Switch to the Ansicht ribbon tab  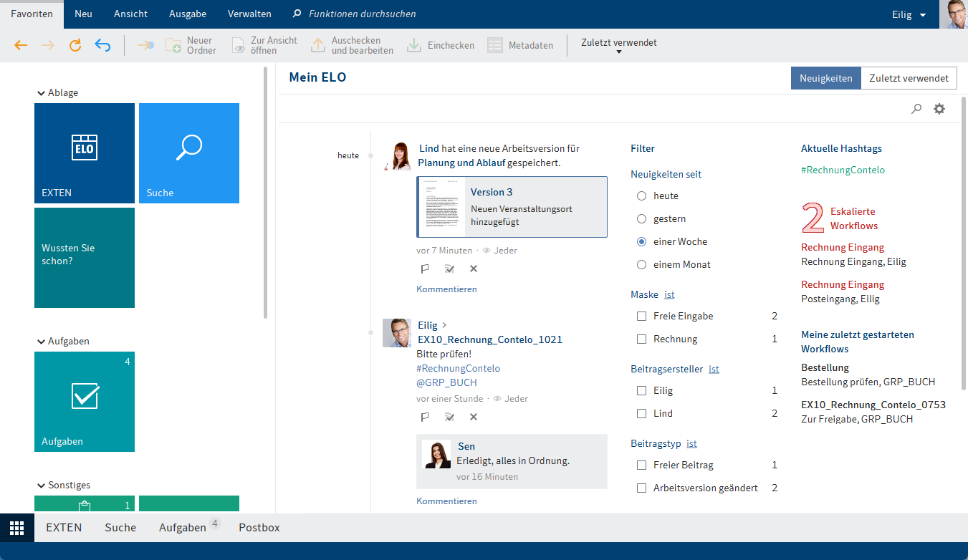[x=131, y=14]
